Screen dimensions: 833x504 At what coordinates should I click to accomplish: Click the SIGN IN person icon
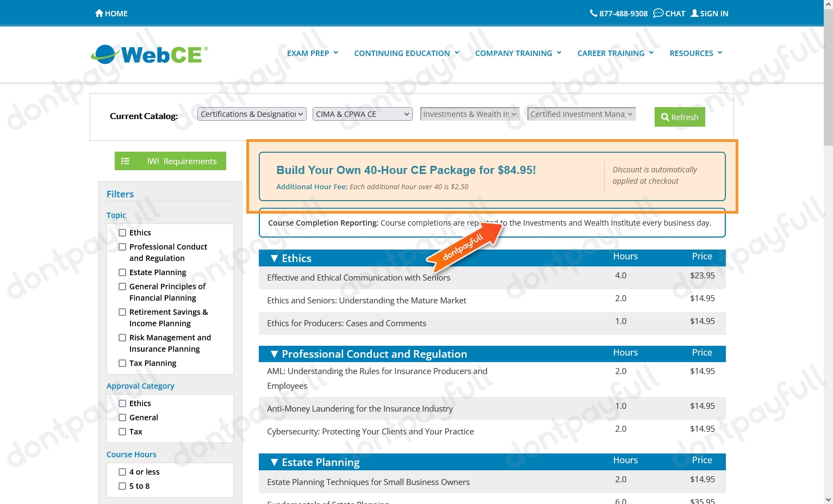click(694, 13)
